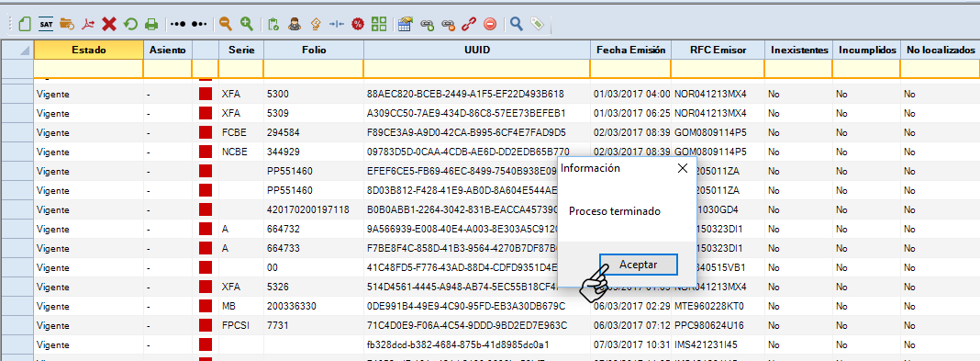980x361 pixels.
Task: Click the red chain link icon
Action: 469,25
